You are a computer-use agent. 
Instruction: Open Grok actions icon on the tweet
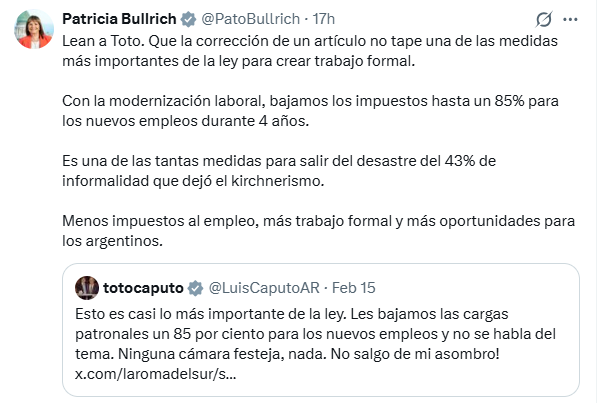[545, 19]
